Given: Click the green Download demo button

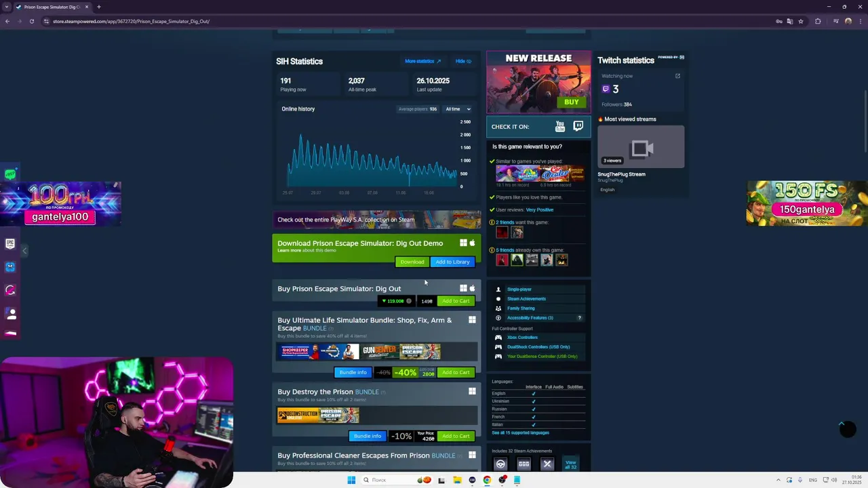Looking at the screenshot, I should click(x=412, y=262).
